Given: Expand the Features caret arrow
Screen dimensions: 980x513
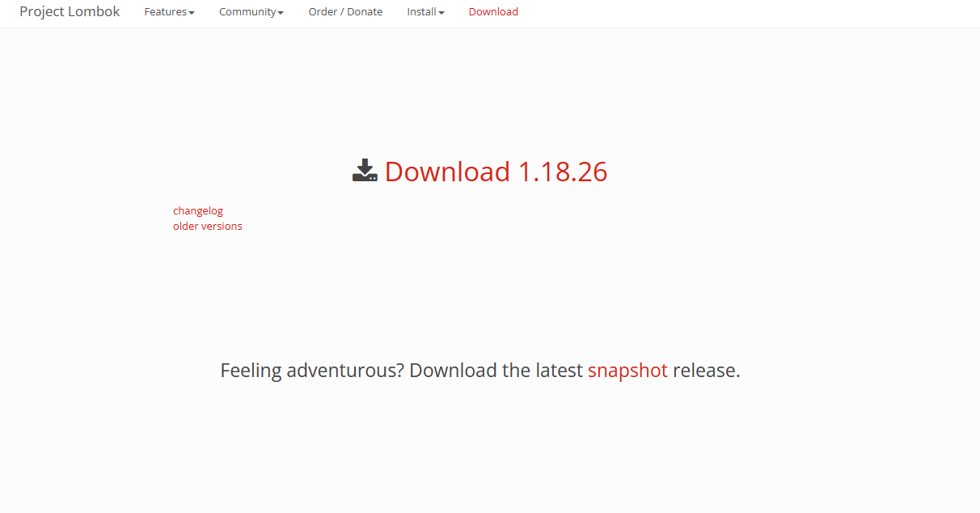Looking at the screenshot, I should click(x=192, y=13).
